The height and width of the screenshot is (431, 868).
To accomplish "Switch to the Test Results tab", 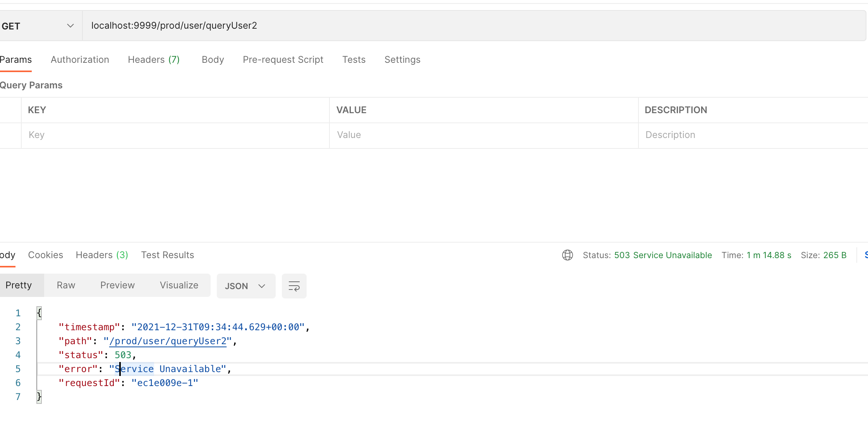I will (x=167, y=255).
